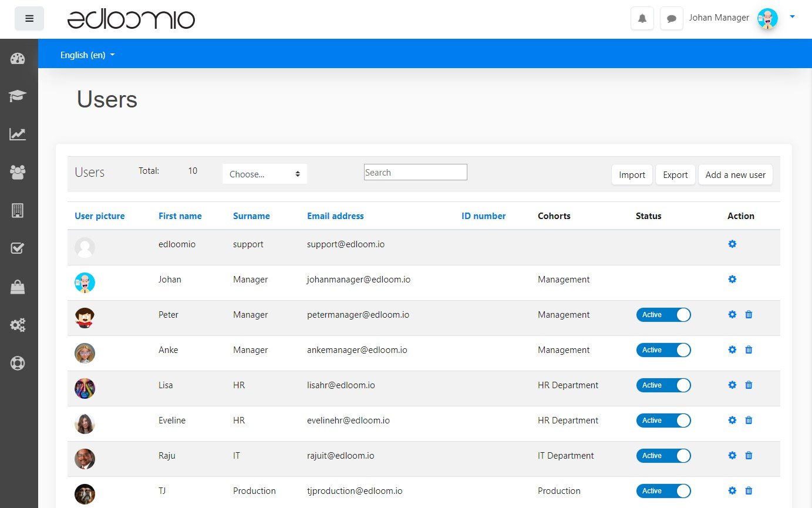
Task: Delete Anke Manager with trash icon
Action: [x=749, y=349]
